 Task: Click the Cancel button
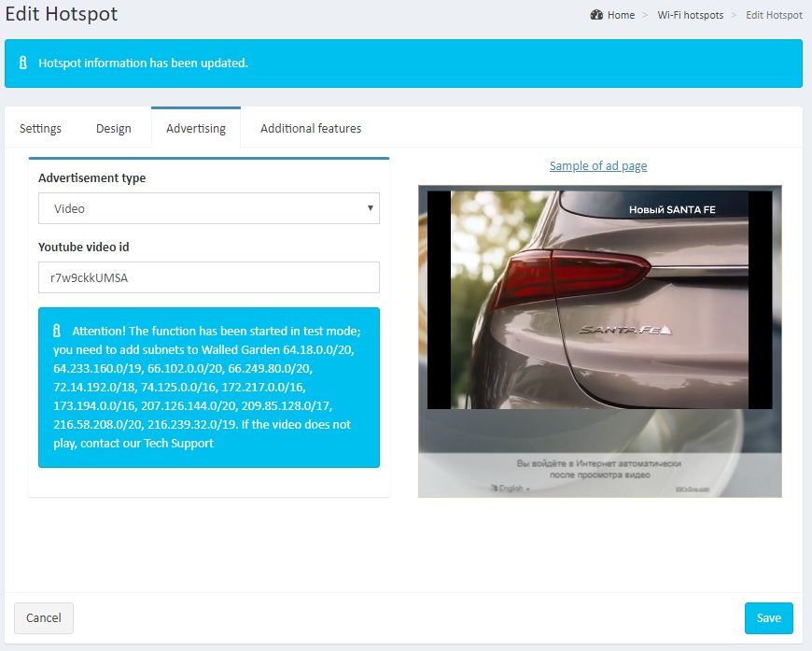click(x=44, y=617)
